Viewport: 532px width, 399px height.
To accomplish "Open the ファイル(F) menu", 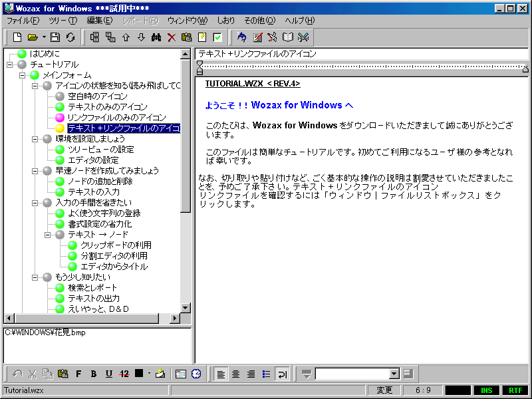I will pyautogui.click(x=23, y=21).
